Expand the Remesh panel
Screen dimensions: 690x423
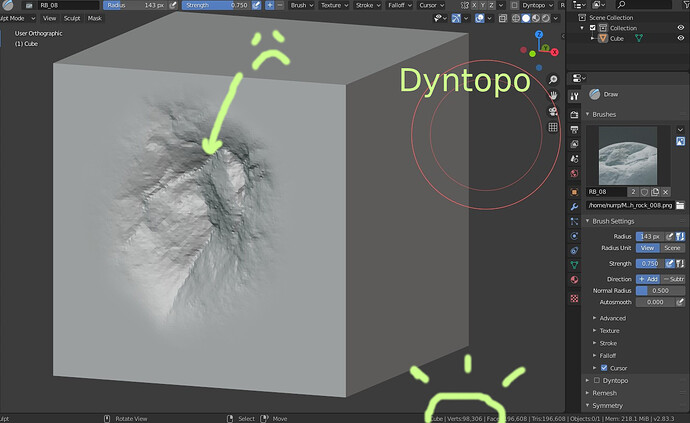click(x=602, y=393)
